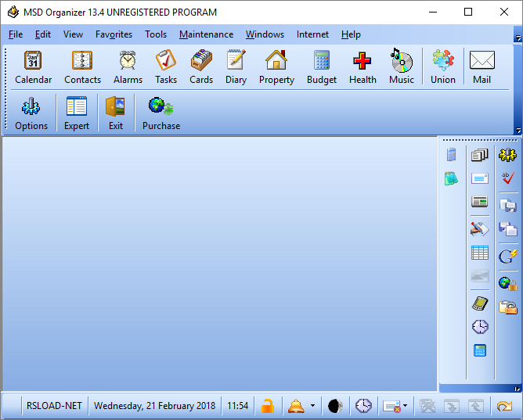
Task: Open the Options settings
Action: 31,113
